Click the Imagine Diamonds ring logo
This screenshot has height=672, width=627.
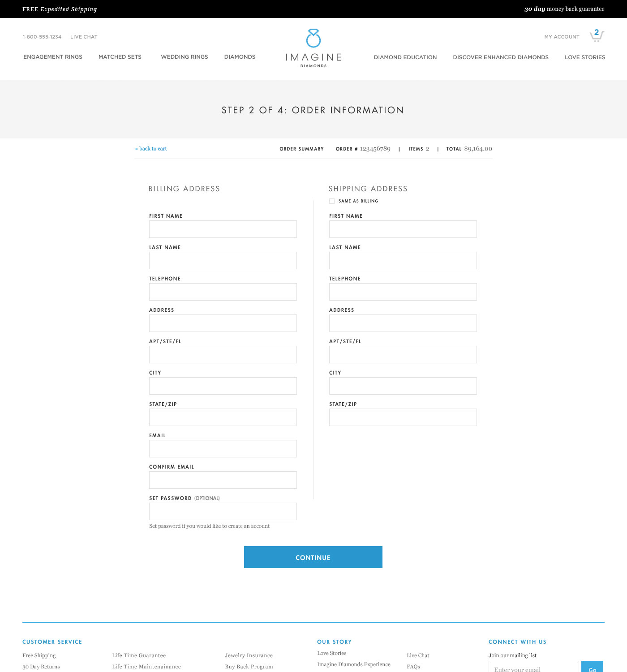(x=313, y=48)
